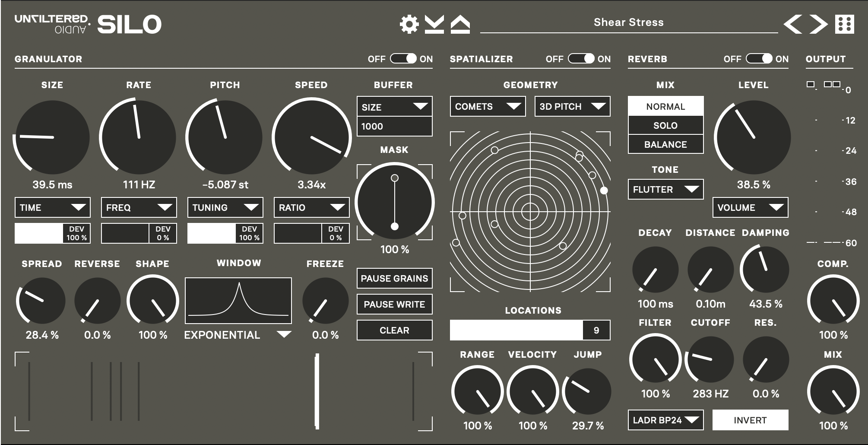Viewport: 868px width, 445px height.
Task: Go to previous preset arrow
Action: click(793, 24)
